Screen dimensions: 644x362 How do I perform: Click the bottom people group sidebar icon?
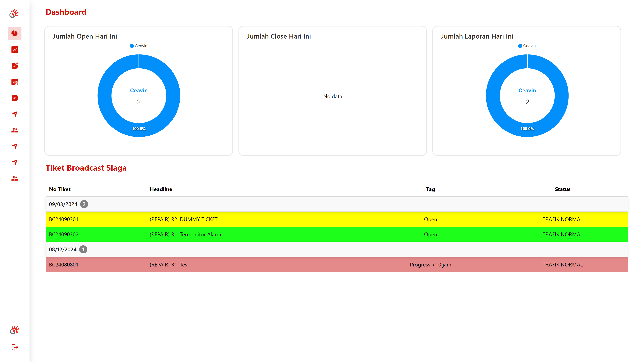[15, 178]
